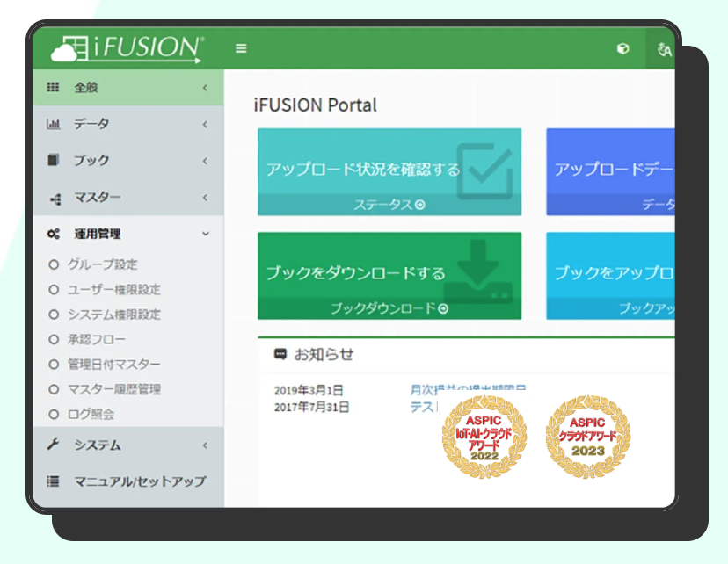
Task: Select the 承認フロー circle item
Action: (54, 339)
